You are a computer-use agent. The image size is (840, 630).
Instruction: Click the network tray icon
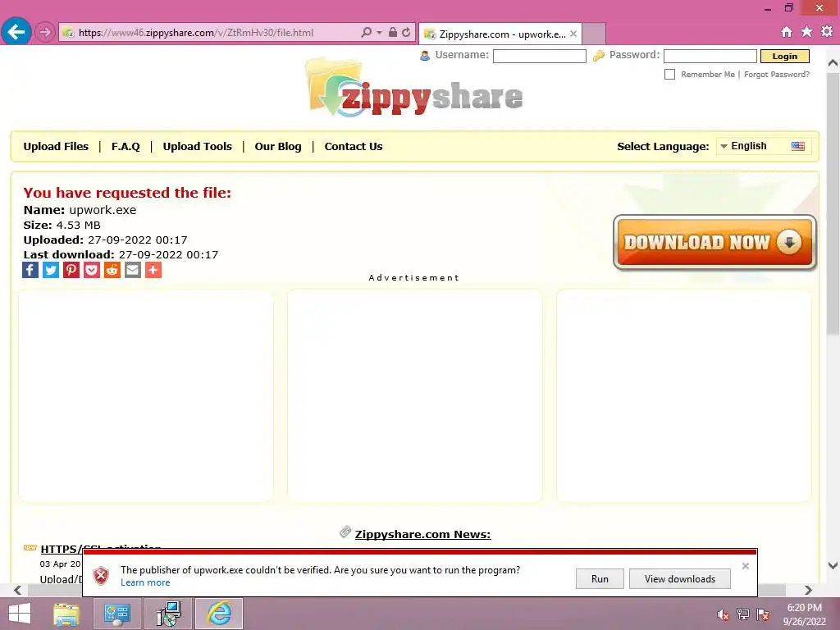[x=743, y=614]
